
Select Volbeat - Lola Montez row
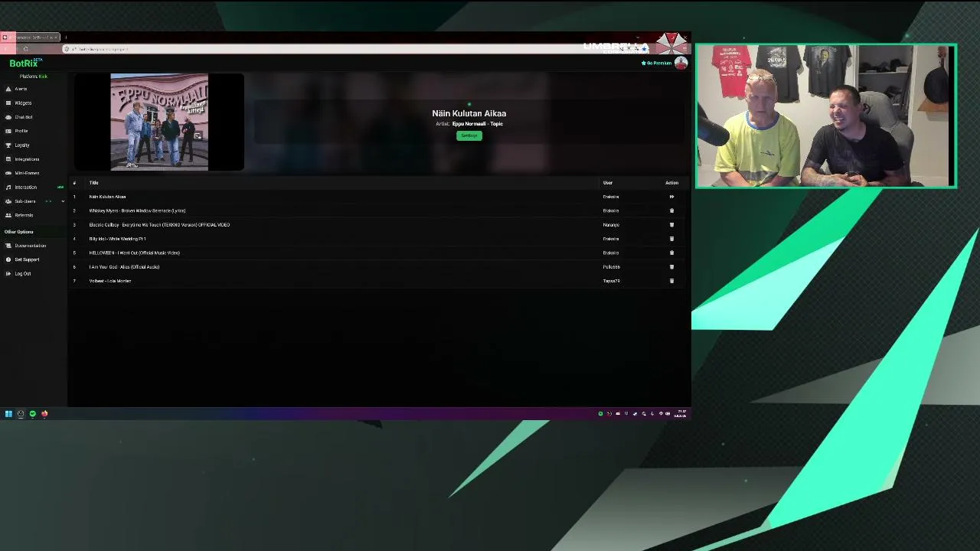(378, 281)
